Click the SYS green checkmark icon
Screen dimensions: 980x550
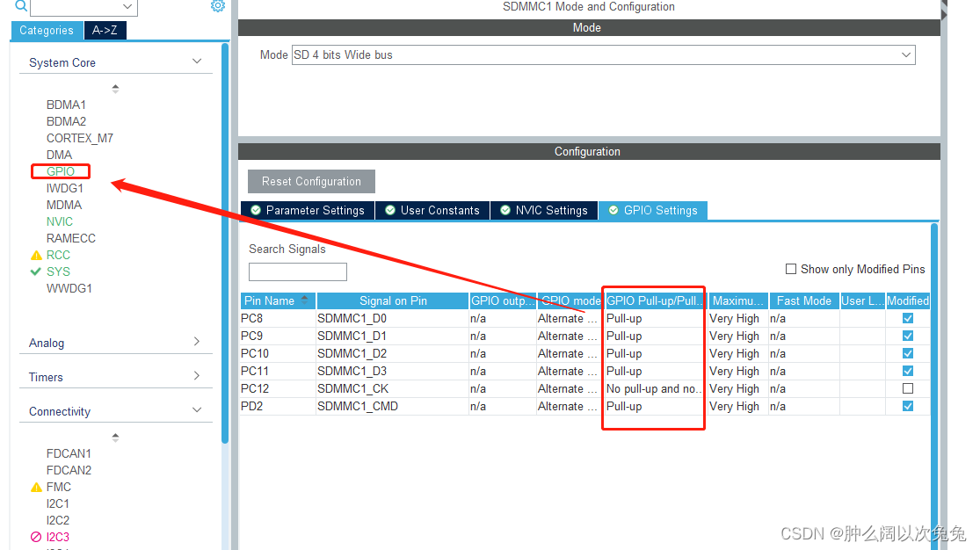pyautogui.click(x=36, y=271)
